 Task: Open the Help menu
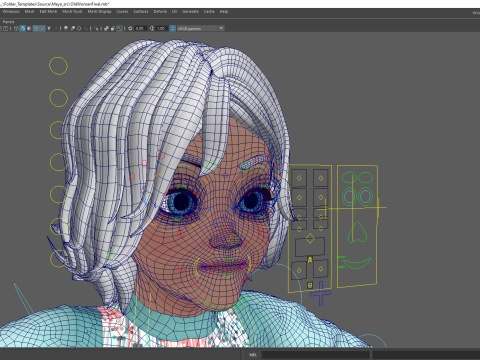click(x=224, y=11)
